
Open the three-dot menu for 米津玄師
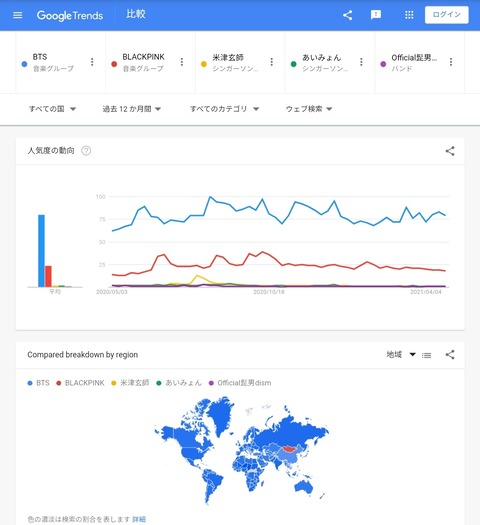coord(271,62)
